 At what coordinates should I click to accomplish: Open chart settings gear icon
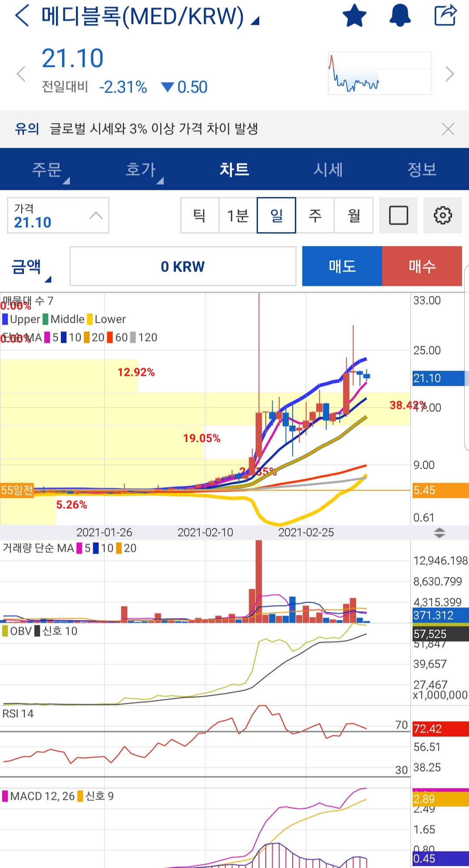pos(443,215)
